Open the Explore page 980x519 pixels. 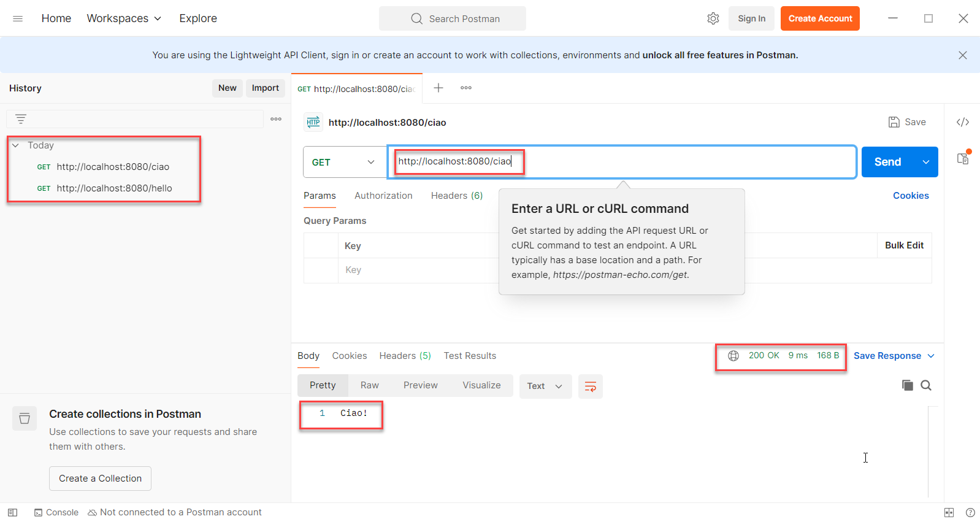[198, 18]
